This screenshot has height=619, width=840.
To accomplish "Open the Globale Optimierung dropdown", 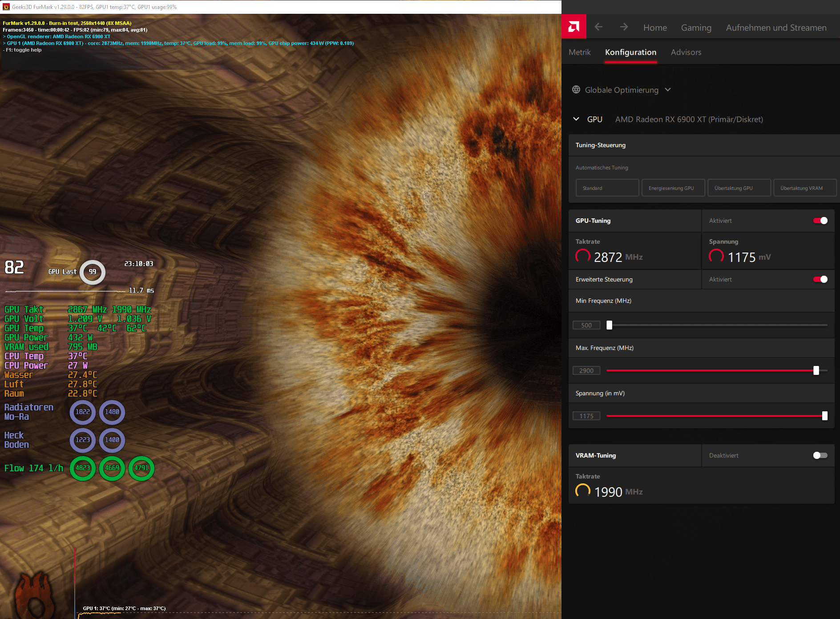I will coord(622,90).
